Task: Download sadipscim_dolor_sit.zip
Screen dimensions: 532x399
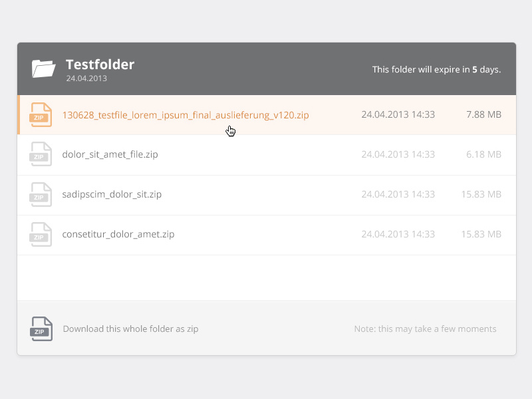Action: (x=112, y=194)
